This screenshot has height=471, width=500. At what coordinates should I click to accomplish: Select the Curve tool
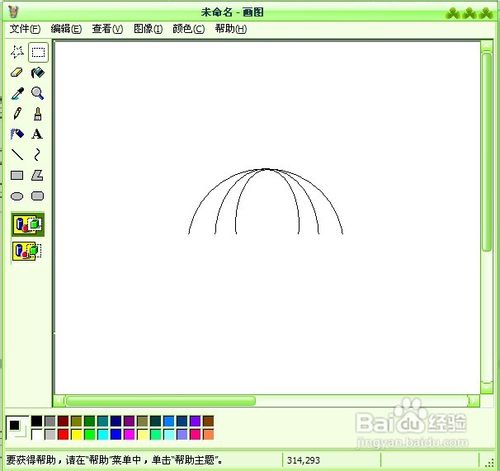pyautogui.click(x=37, y=155)
